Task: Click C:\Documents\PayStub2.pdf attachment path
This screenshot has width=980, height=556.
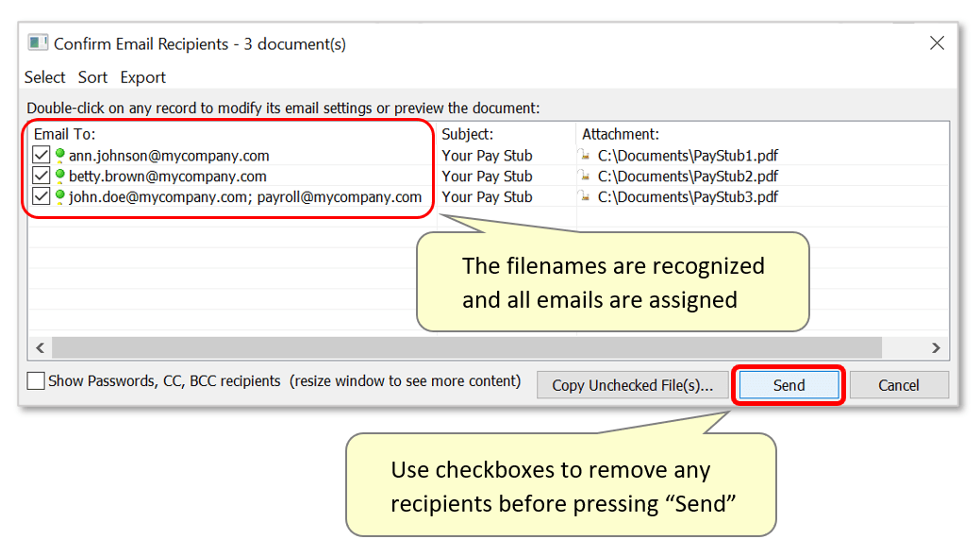Action: 688,177
